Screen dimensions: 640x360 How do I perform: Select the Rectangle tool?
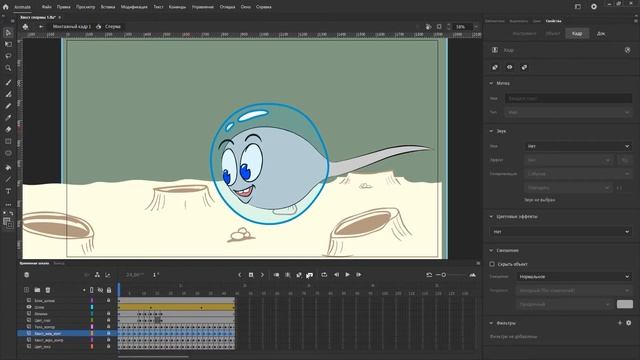pyautogui.click(x=8, y=142)
